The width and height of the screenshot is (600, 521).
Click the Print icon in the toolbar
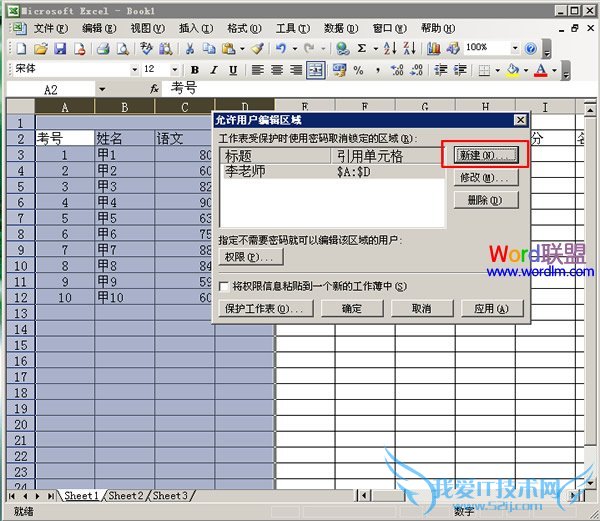pos(103,49)
